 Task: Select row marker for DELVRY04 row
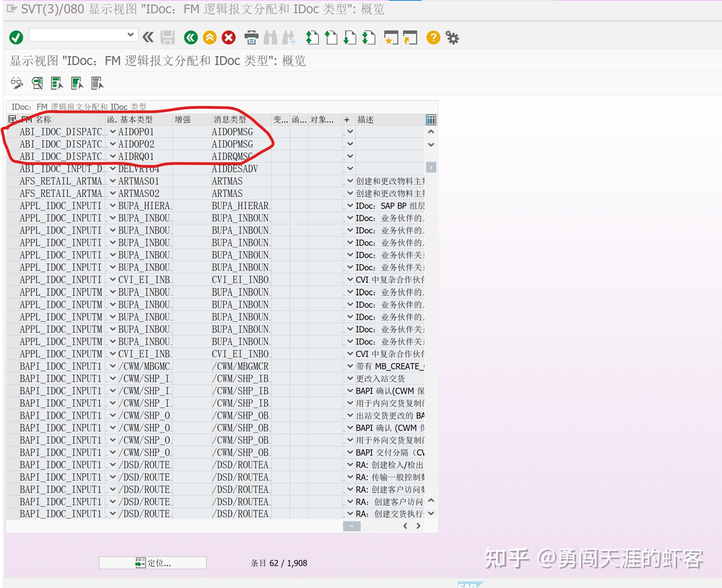[13, 169]
